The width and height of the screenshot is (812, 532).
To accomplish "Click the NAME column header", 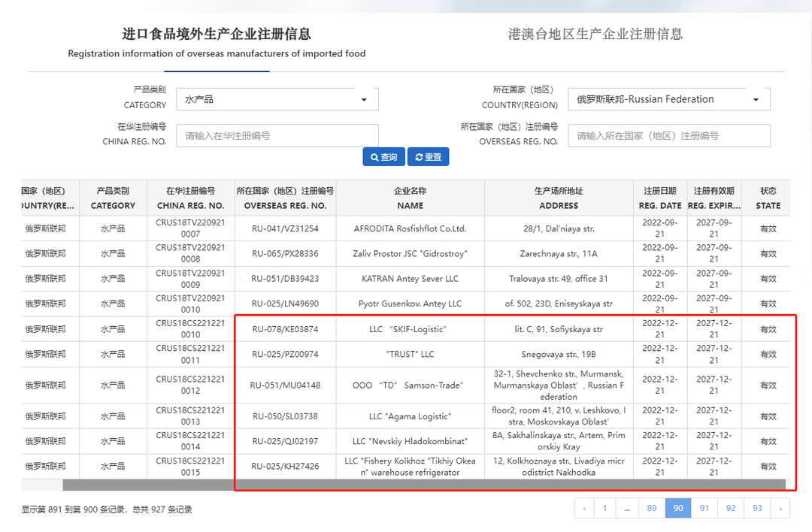I will pyautogui.click(x=410, y=198).
